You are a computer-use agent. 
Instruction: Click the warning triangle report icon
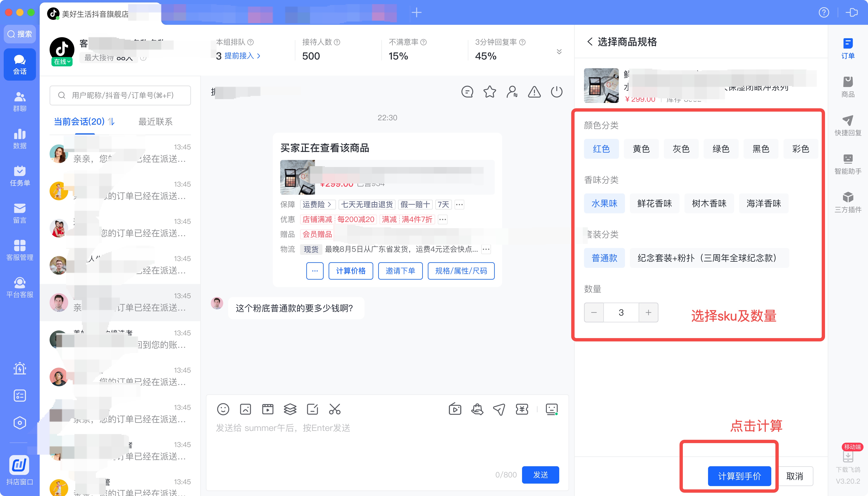534,92
